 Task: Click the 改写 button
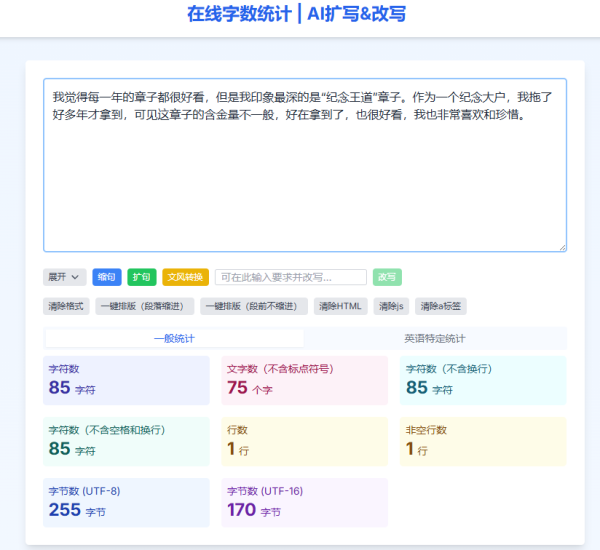[x=387, y=277]
